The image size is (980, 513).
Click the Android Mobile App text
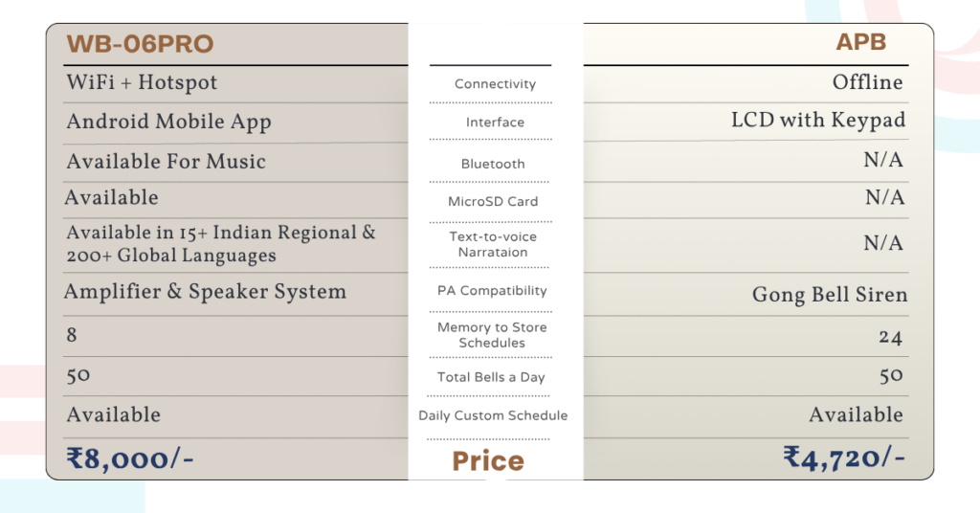point(168,122)
